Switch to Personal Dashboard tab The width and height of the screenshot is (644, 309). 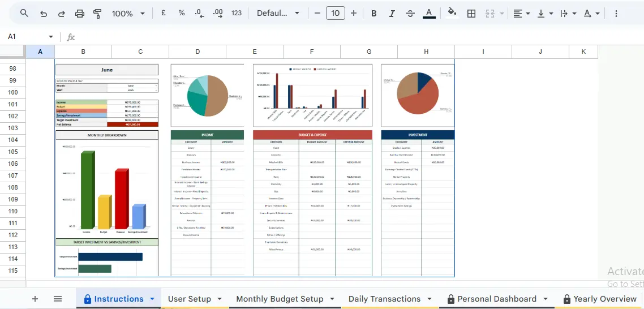click(x=497, y=299)
